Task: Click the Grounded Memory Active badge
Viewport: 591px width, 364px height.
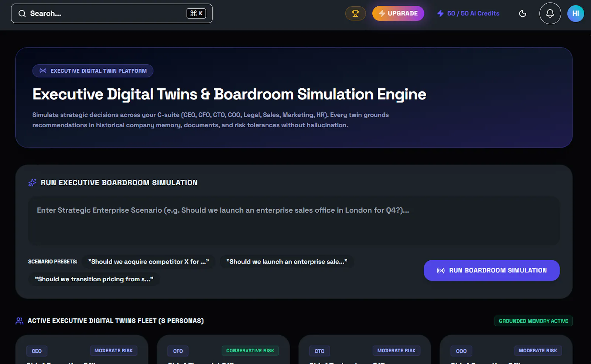Action: click(533, 321)
